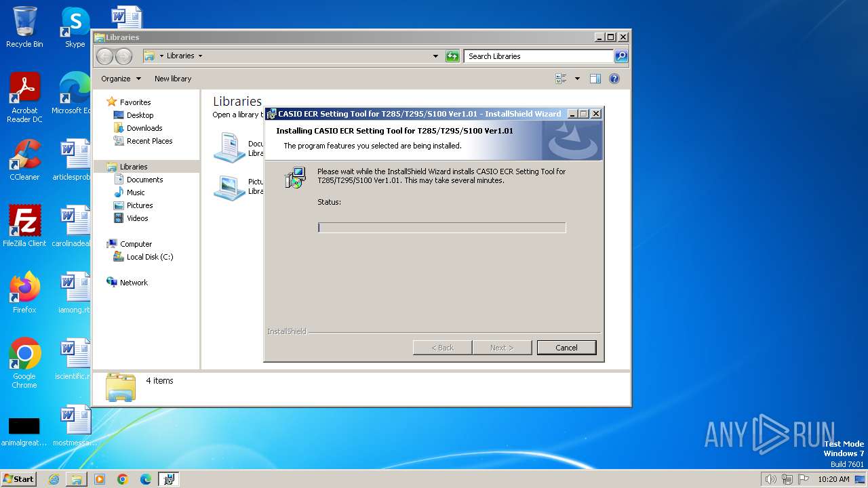Click the Libraries help question mark icon
Screen dimensions: 868x488
tap(614, 79)
